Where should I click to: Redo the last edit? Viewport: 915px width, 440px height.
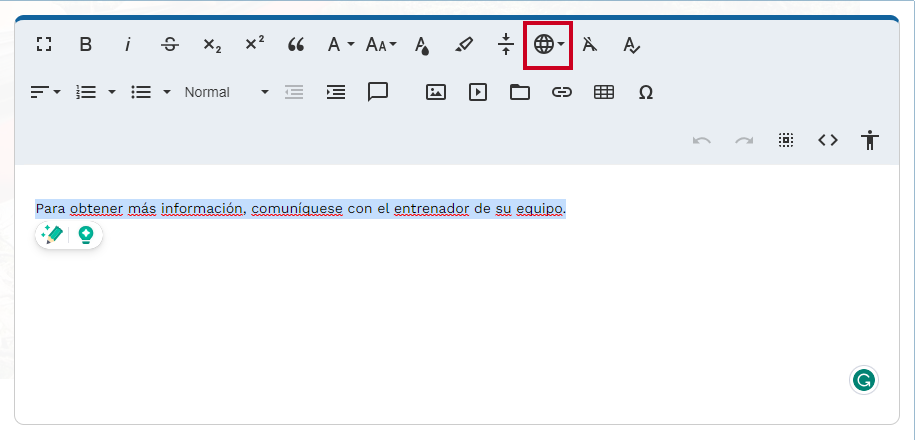(x=744, y=140)
